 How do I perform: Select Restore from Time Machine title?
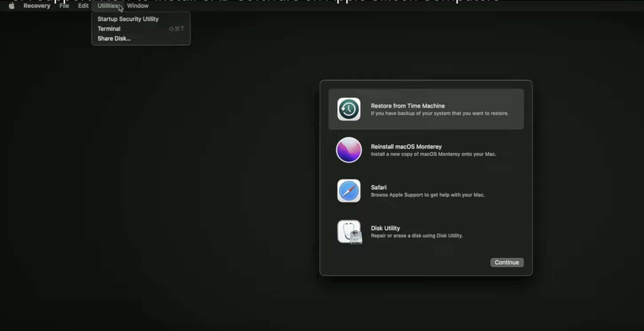408,106
